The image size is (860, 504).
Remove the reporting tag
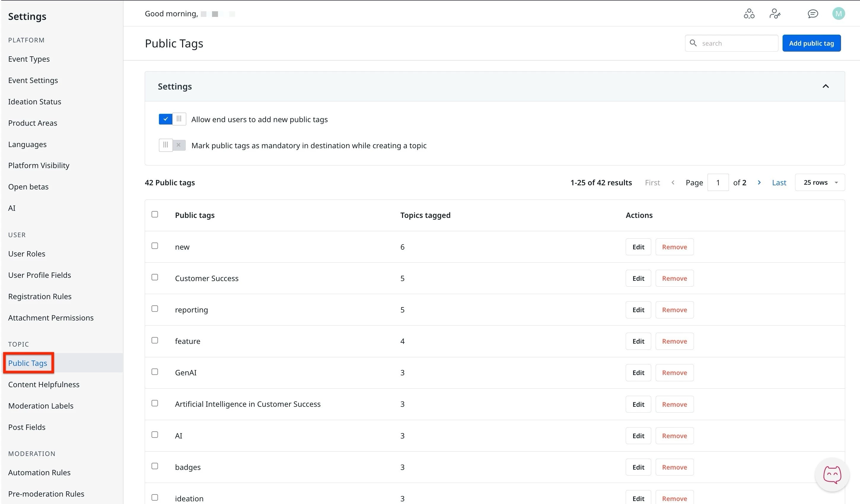tap(674, 310)
